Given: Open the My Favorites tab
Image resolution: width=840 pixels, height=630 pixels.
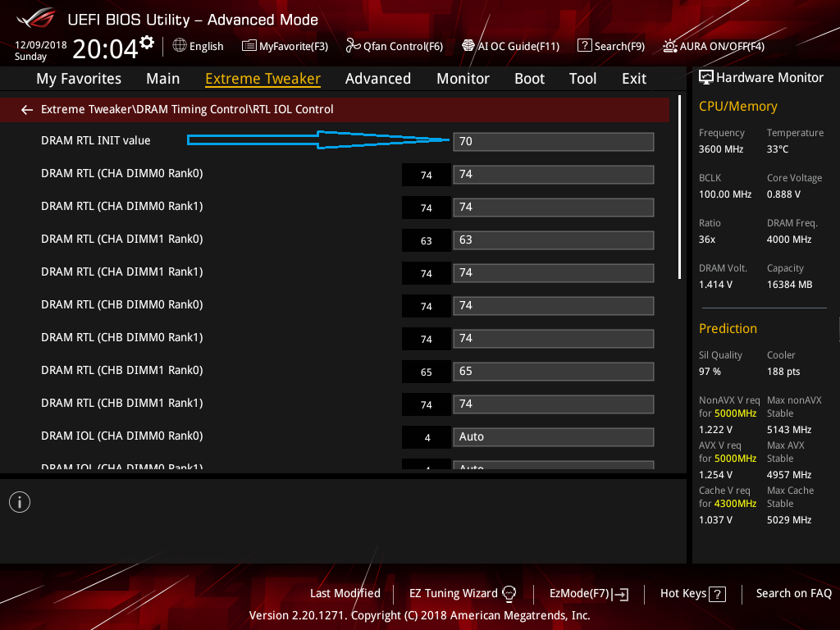Looking at the screenshot, I should pyautogui.click(x=79, y=79).
